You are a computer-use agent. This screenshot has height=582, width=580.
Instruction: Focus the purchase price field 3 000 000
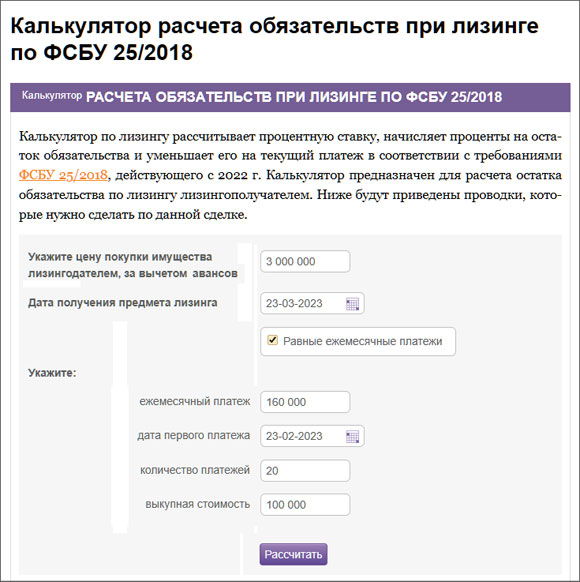coord(305,261)
